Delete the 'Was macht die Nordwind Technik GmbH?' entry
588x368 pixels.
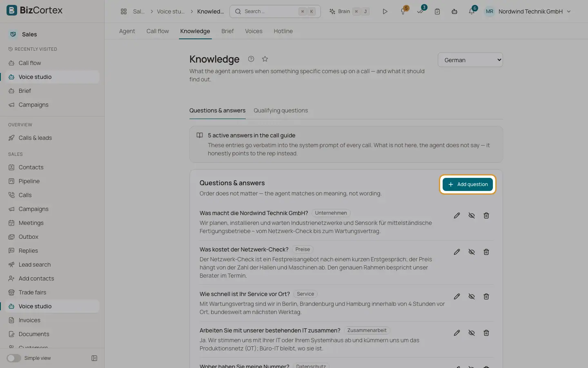click(486, 215)
